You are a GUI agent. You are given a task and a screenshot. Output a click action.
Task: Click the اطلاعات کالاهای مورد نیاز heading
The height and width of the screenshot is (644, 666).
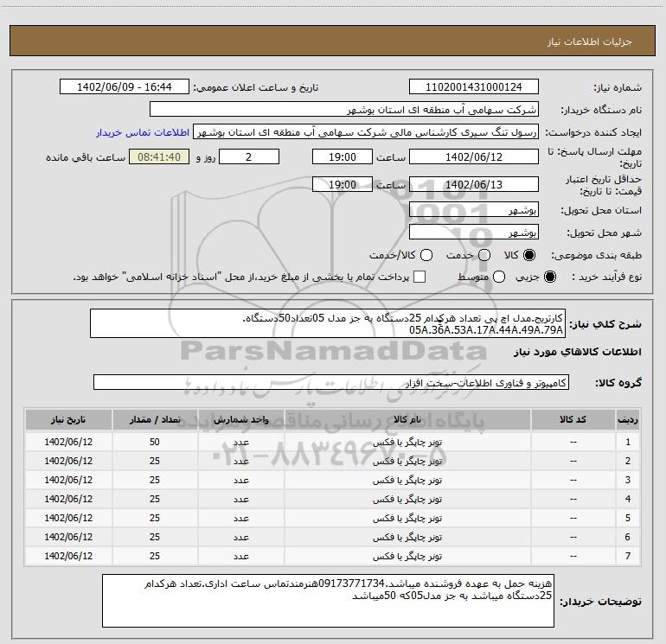(x=577, y=352)
